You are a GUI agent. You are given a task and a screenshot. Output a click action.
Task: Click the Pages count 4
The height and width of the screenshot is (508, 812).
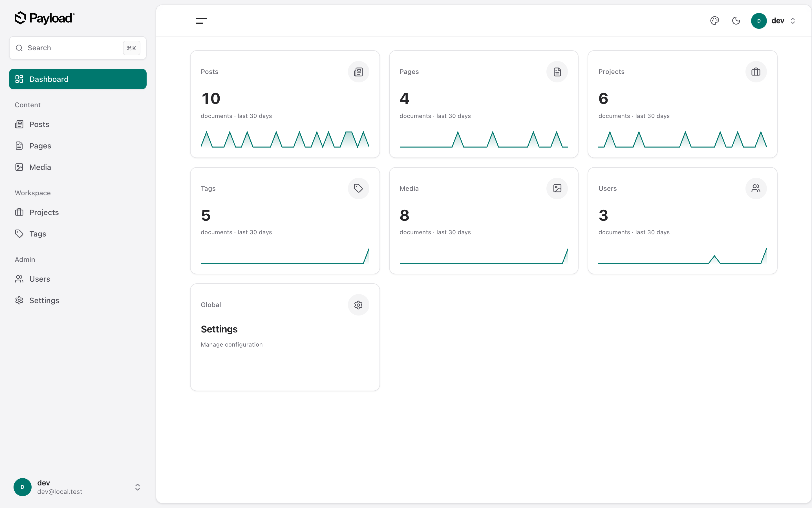[x=404, y=98]
